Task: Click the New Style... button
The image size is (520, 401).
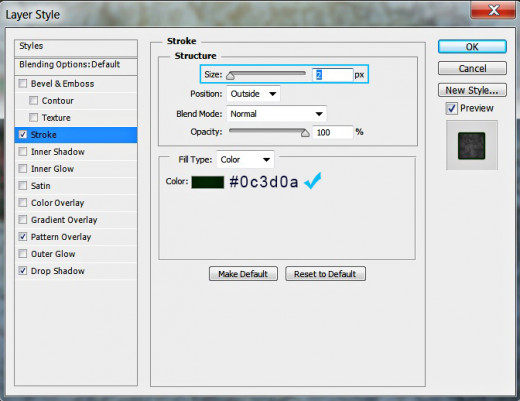Action: click(472, 90)
